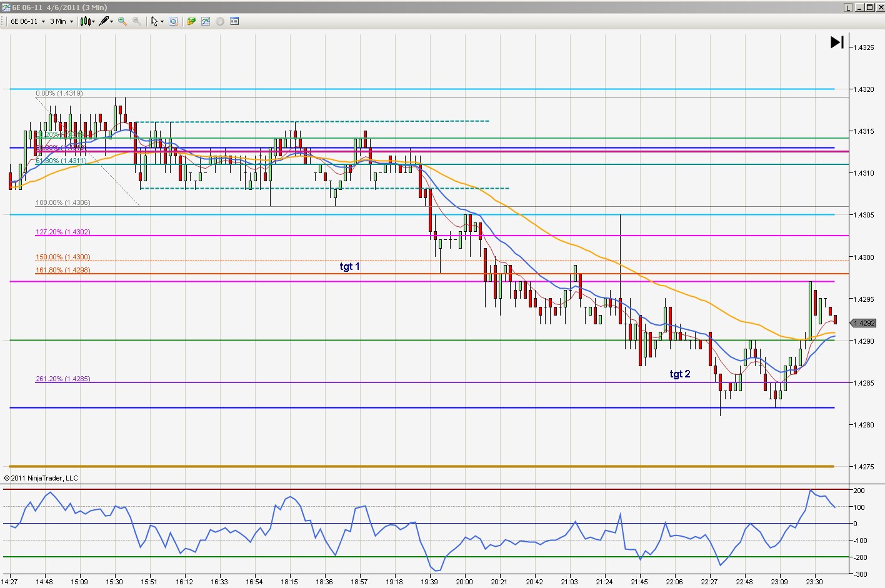The width and height of the screenshot is (885, 588).
Task: Click the 1.4325 price axis label
Action: pos(864,47)
